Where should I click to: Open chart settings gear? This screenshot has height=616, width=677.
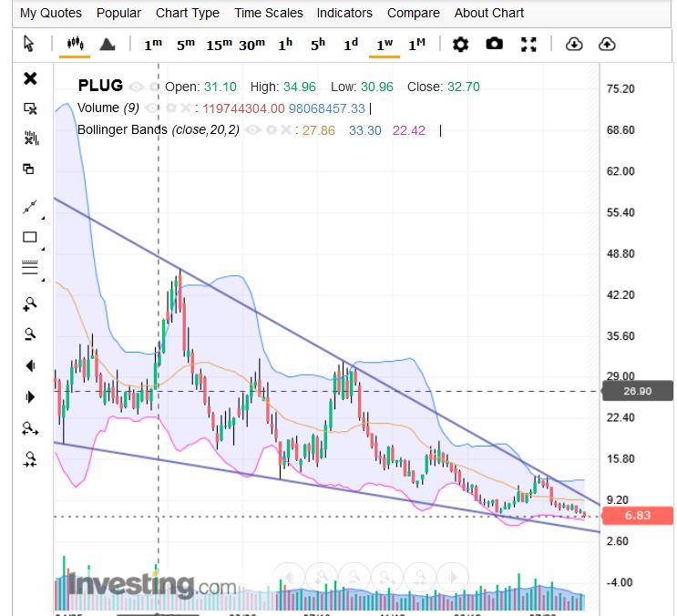(x=460, y=44)
